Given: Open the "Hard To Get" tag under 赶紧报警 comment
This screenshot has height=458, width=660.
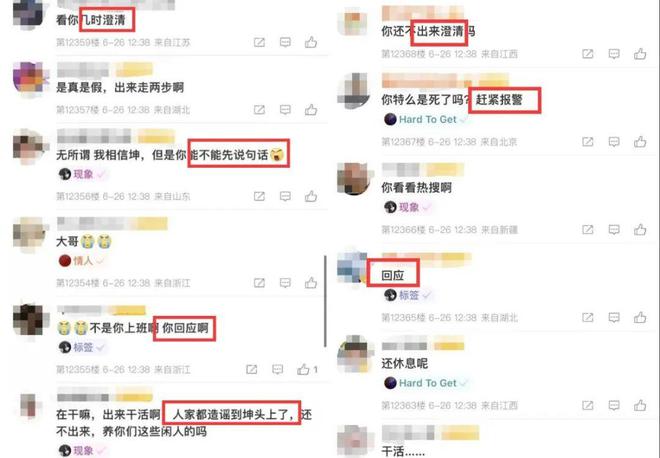Looking at the screenshot, I should pos(426,120).
